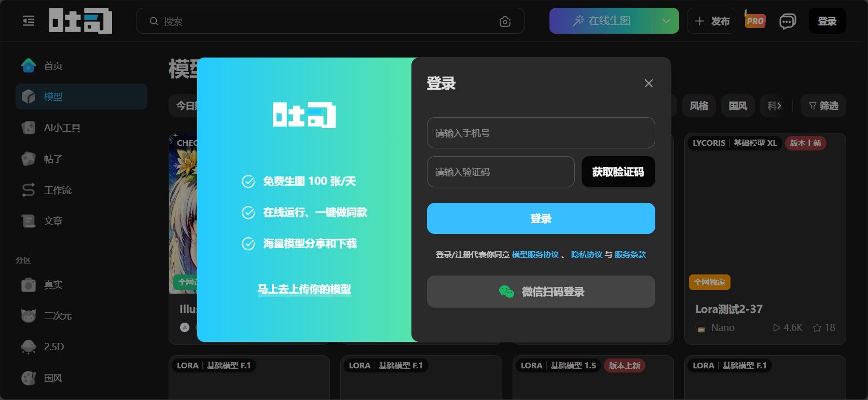This screenshot has width=868, height=400.
Task: Open the Lora测试2-37 model card
Action: [765, 239]
